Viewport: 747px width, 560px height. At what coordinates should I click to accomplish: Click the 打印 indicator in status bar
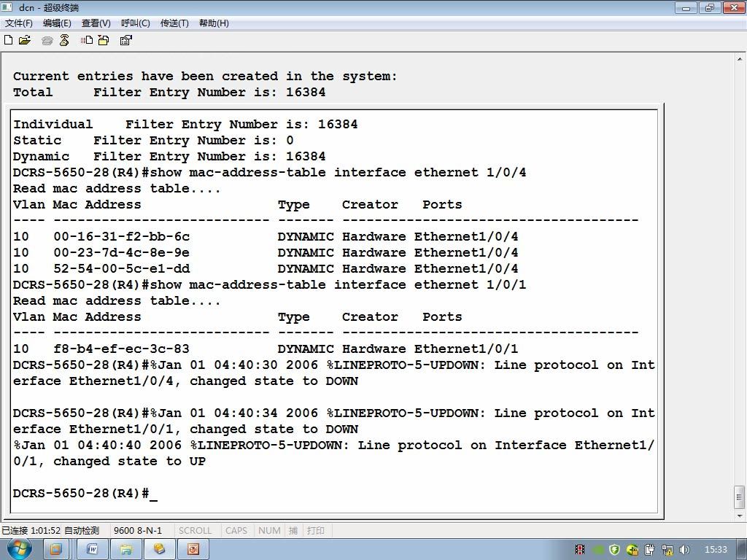click(x=315, y=531)
